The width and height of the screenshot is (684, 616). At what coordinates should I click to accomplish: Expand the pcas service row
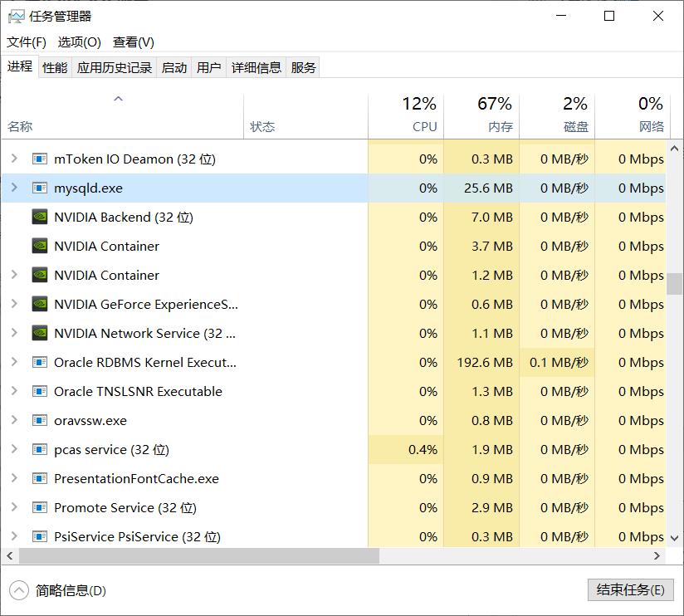click(14, 449)
